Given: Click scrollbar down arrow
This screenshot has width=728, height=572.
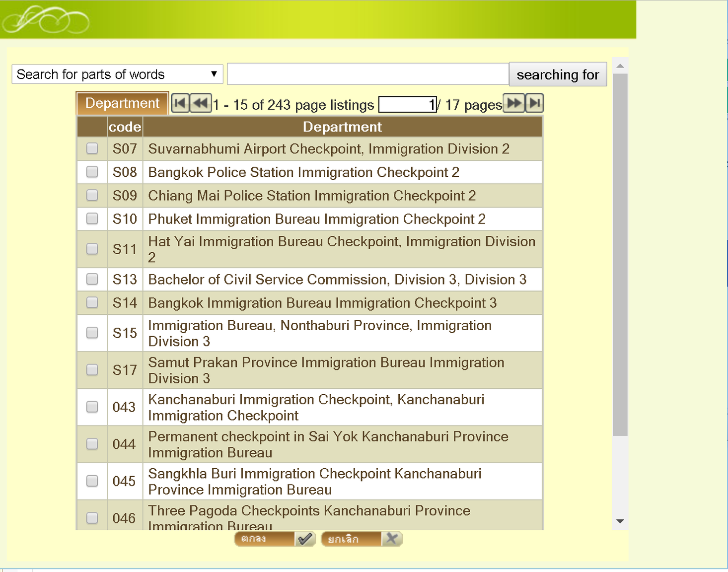Looking at the screenshot, I should coord(620,521).
